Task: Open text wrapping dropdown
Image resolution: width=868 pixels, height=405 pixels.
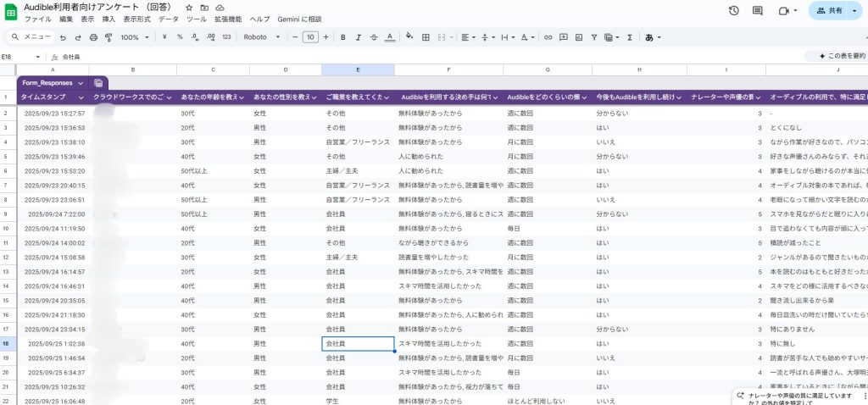Action: pos(508,37)
